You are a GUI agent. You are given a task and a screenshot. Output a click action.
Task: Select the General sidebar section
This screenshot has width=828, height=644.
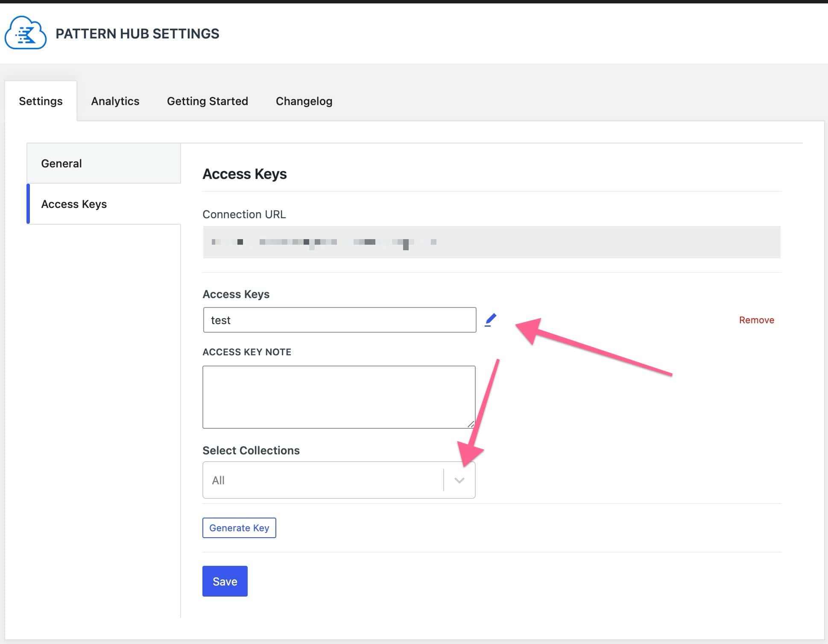click(104, 163)
